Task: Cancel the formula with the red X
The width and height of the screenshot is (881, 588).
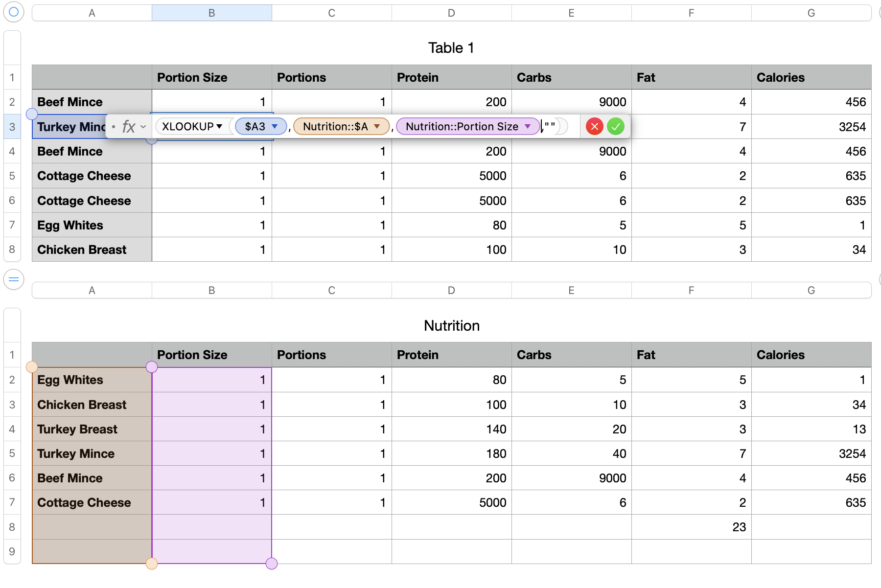Action: tap(594, 127)
